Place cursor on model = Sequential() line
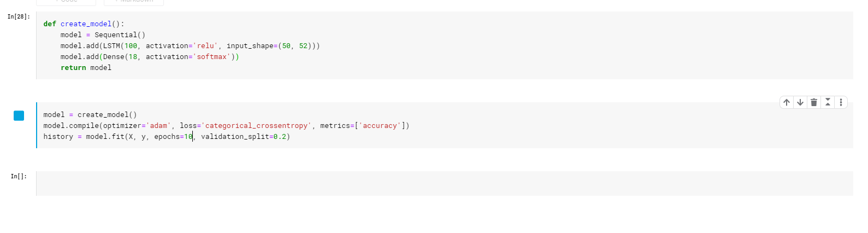 (103, 35)
